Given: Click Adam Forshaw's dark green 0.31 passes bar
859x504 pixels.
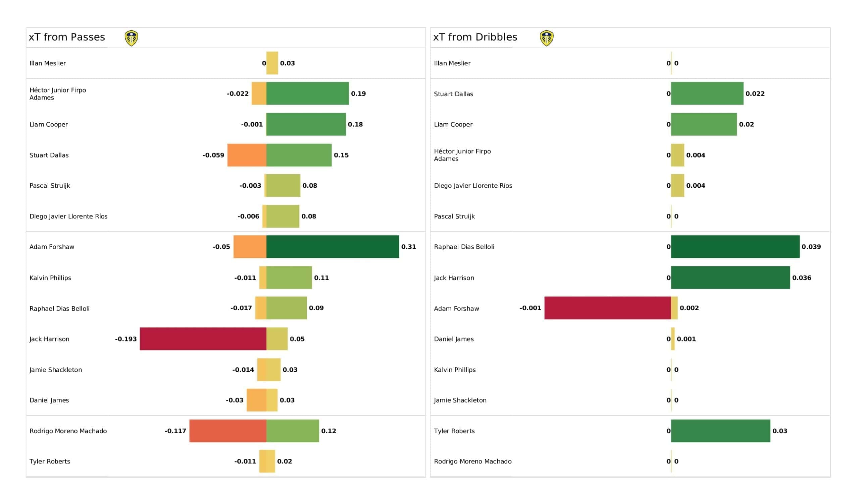Looking at the screenshot, I should click(333, 247).
